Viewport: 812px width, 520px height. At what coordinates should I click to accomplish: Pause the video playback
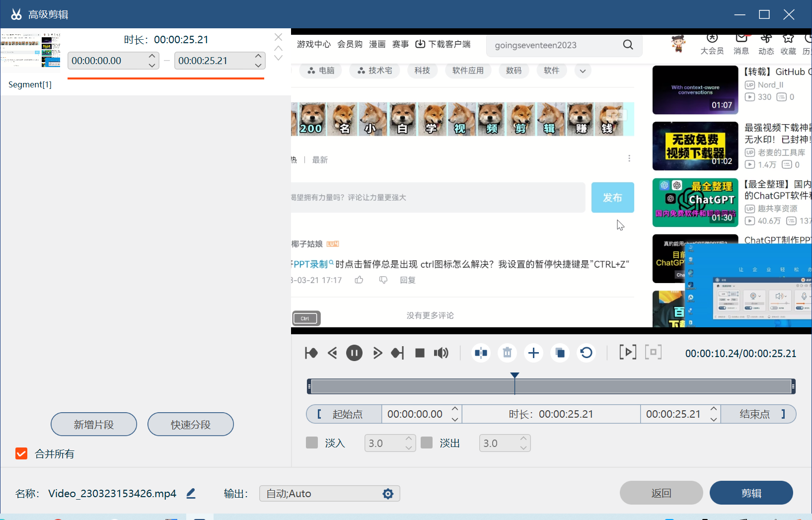pos(354,353)
